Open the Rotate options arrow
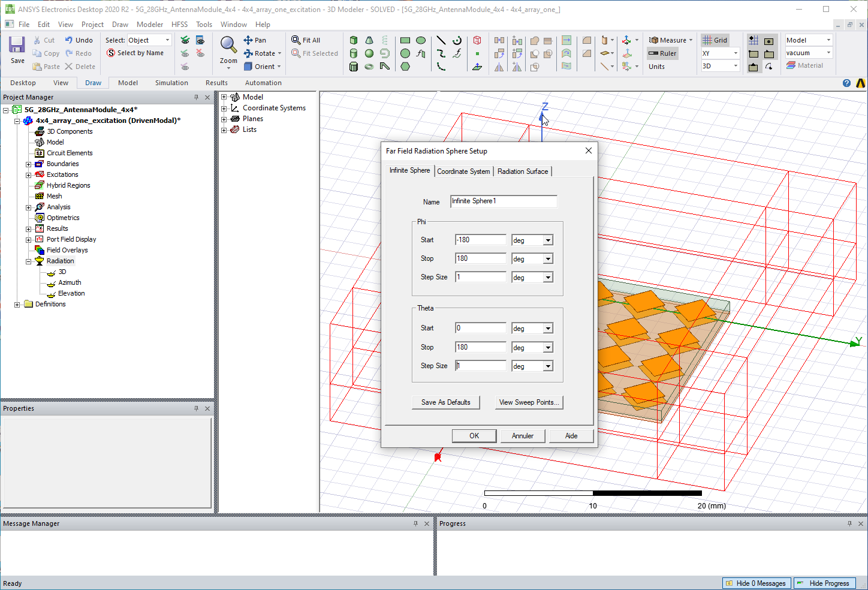This screenshot has width=868, height=590. pos(279,53)
